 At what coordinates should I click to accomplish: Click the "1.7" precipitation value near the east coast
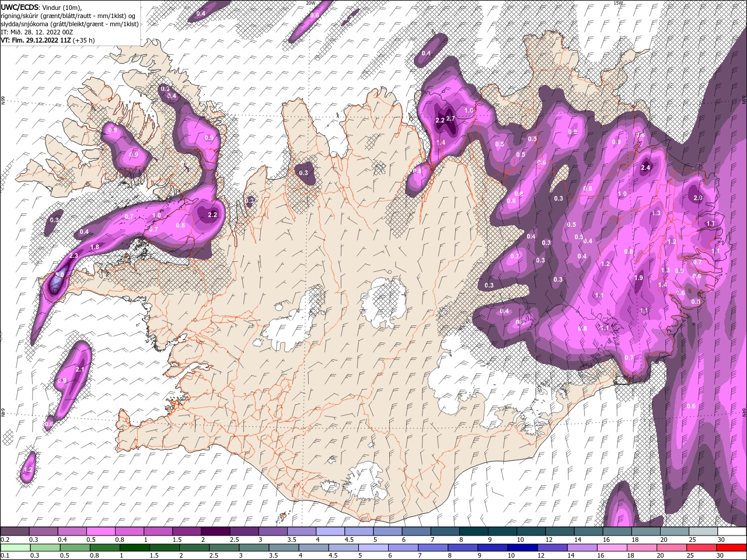tap(711, 224)
